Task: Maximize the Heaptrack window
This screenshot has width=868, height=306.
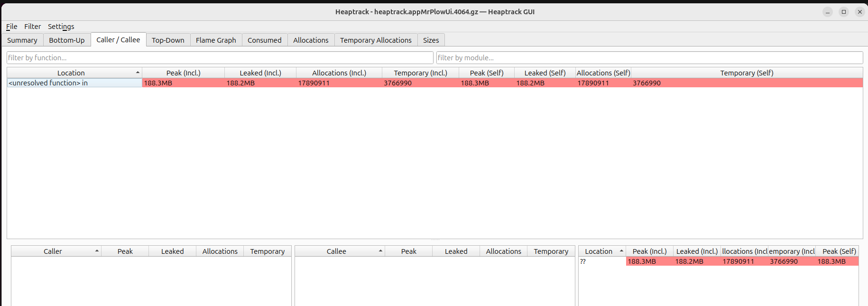Action: pos(844,12)
